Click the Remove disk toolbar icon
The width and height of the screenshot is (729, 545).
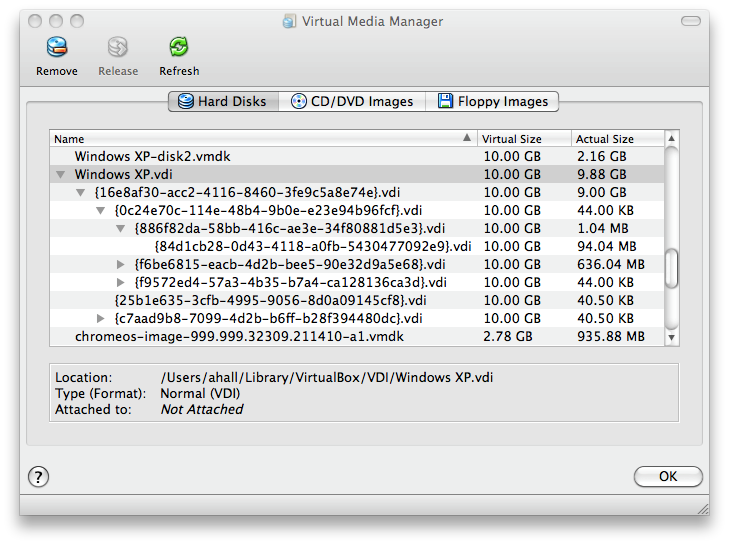pos(57,47)
